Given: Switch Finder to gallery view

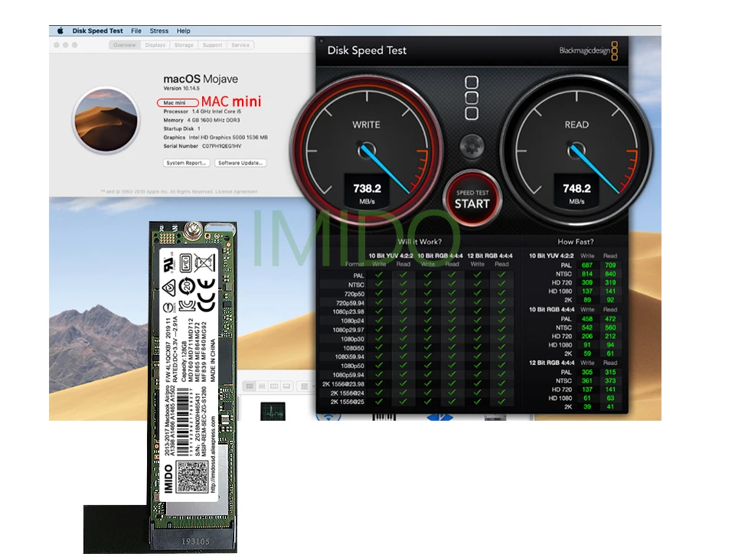Looking at the screenshot, I should pyautogui.click(x=285, y=386).
